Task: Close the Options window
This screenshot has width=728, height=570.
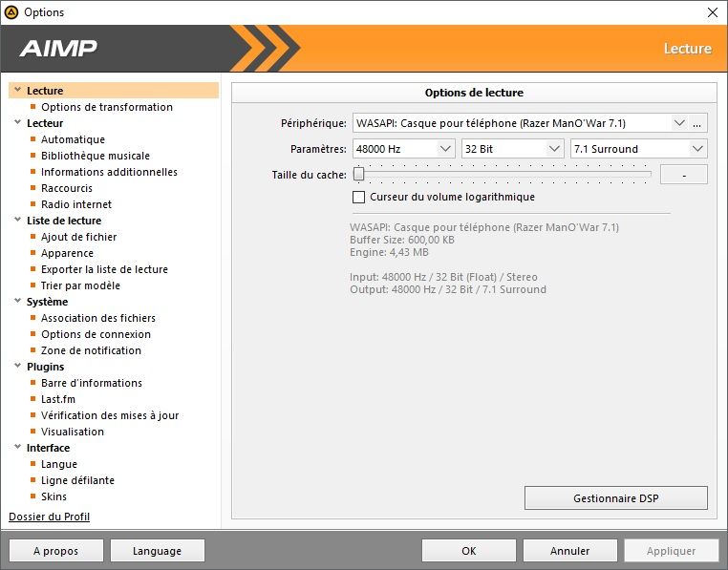Action: 712,12
